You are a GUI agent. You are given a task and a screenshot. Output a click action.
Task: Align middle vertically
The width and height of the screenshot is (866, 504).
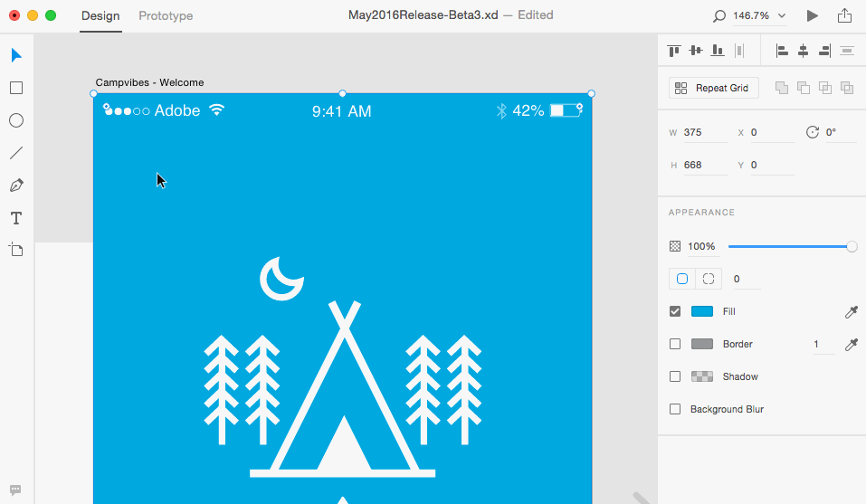[696, 51]
